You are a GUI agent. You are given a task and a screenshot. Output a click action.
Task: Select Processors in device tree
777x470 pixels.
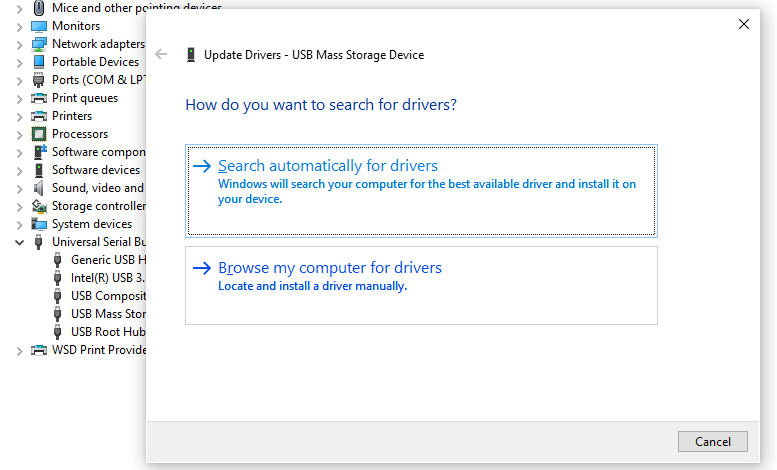(80, 134)
